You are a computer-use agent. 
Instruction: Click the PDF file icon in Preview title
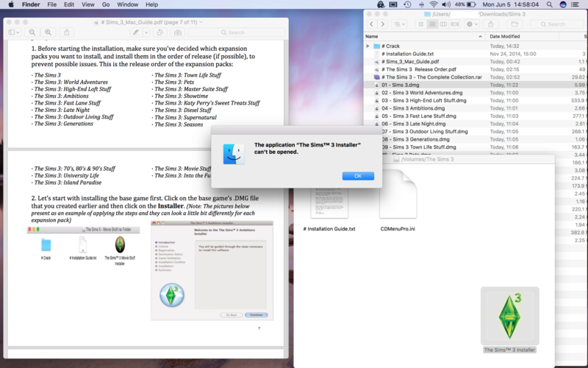(96, 22)
